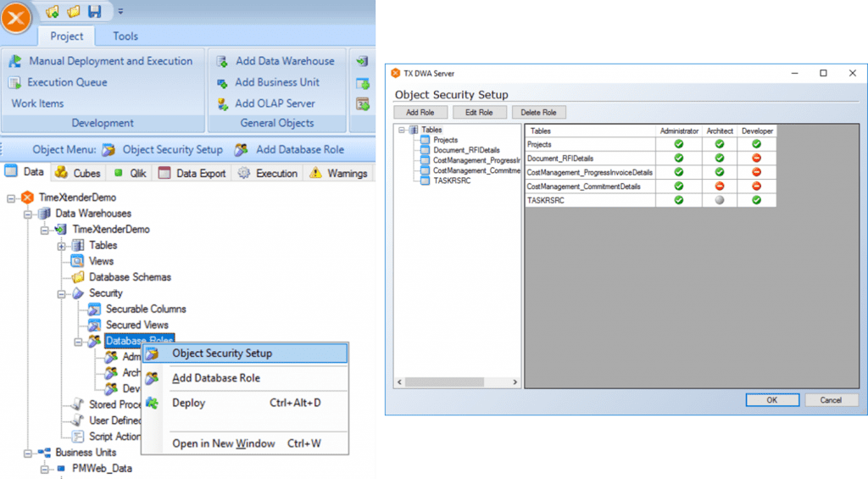Screen dimensions: 868x479
Task: Click Add Database Role in Object Menu bar
Action: tap(289, 149)
